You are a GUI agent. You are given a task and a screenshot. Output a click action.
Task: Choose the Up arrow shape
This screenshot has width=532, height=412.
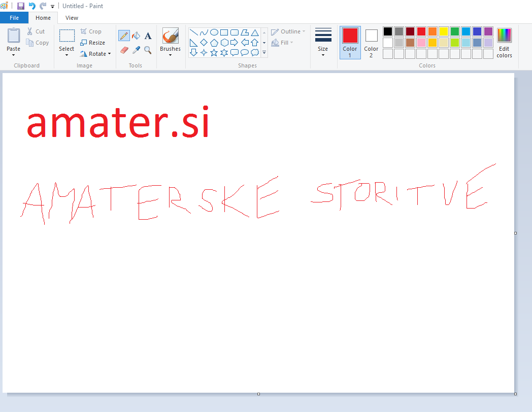point(255,43)
